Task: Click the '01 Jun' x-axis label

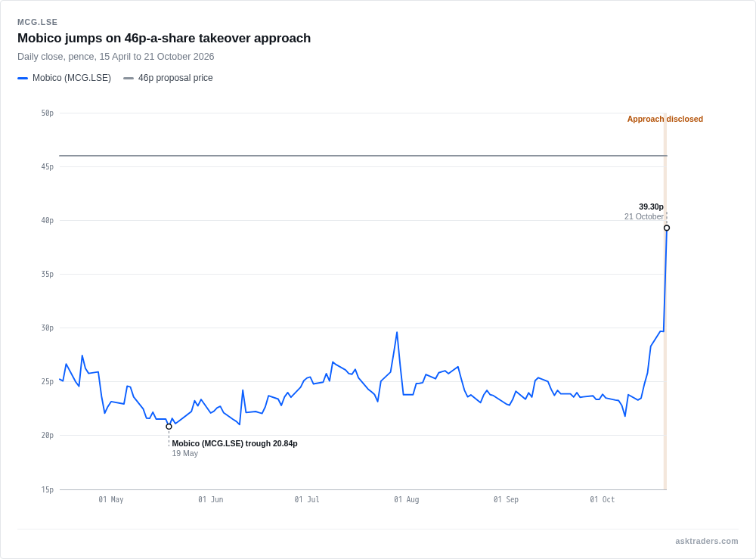Action: pos(211,500)
